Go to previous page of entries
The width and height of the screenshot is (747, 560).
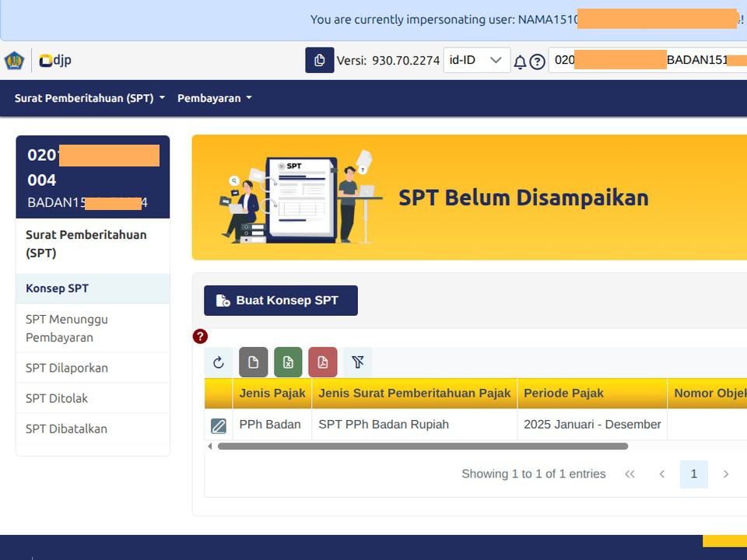pos(661,474)
